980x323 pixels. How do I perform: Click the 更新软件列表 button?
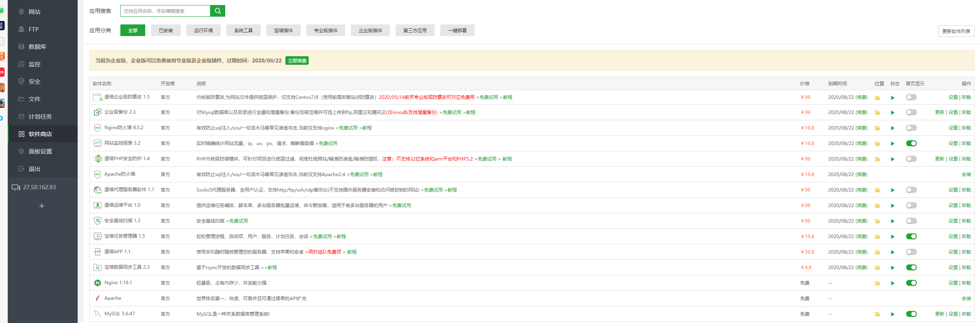(x=956, y=31)
